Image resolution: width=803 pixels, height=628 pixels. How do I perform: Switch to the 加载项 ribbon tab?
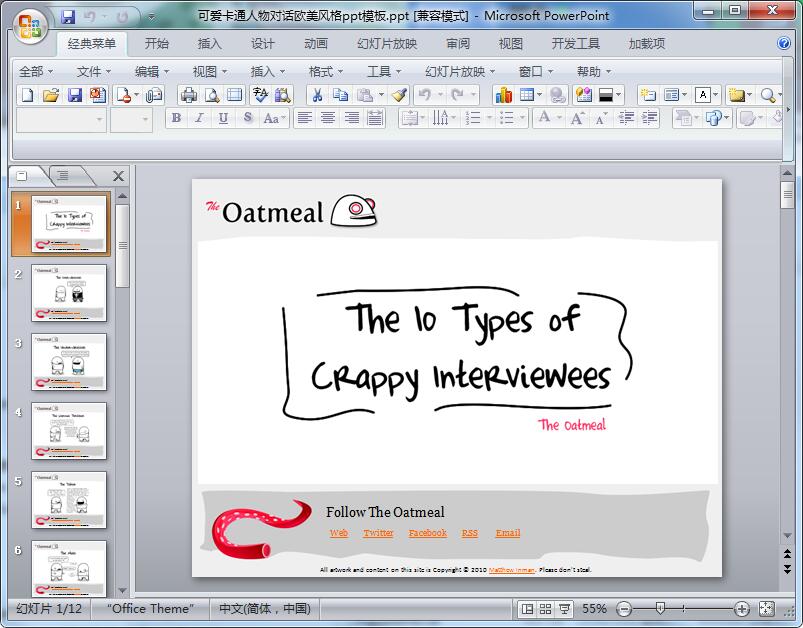click(x=647, y=44)
